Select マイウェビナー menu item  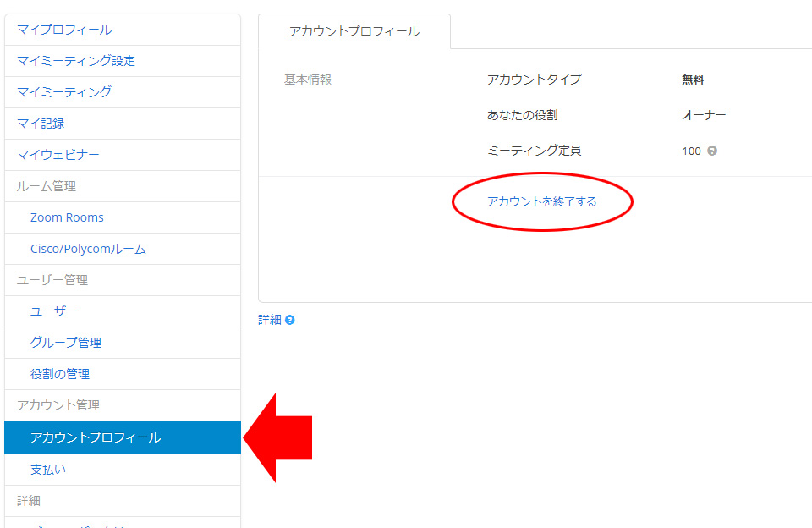click(x=58, y=155)
